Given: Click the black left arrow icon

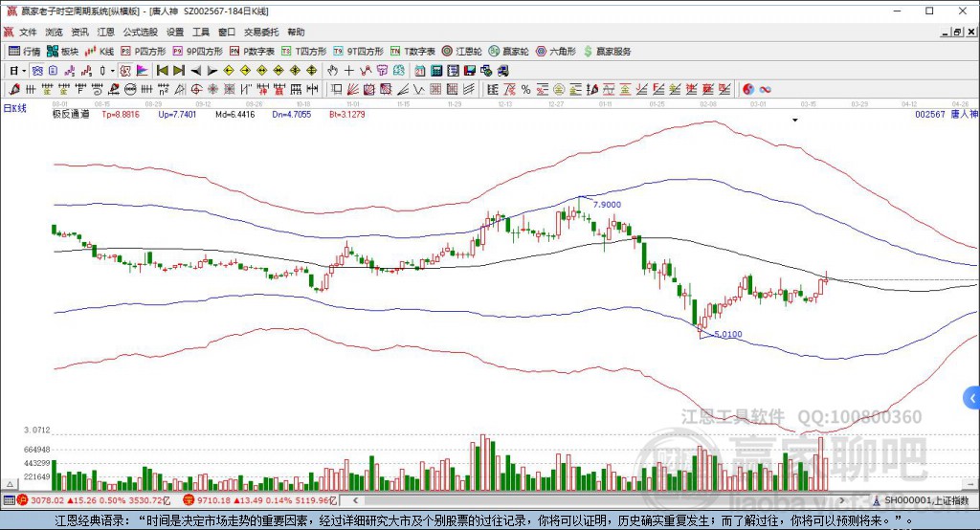Looking at the screenshot, I should tap(195, 71).
